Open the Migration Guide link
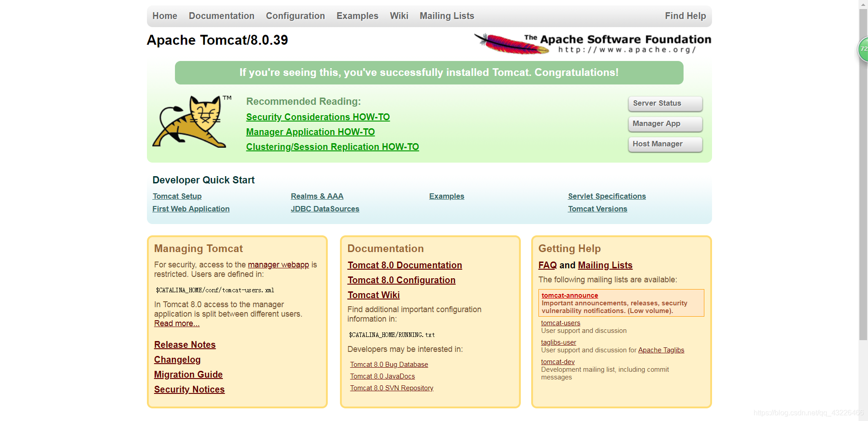Viewport: 868px width, 421px height. pyautogui.click(x=188, y=374)
